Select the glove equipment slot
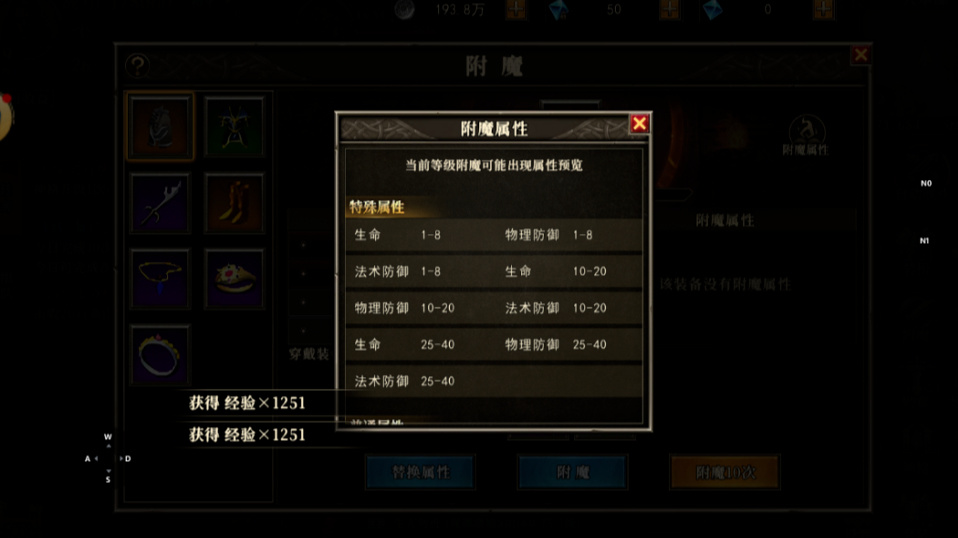Viewport: 958px width, 538px height. (x=160, y=126)
